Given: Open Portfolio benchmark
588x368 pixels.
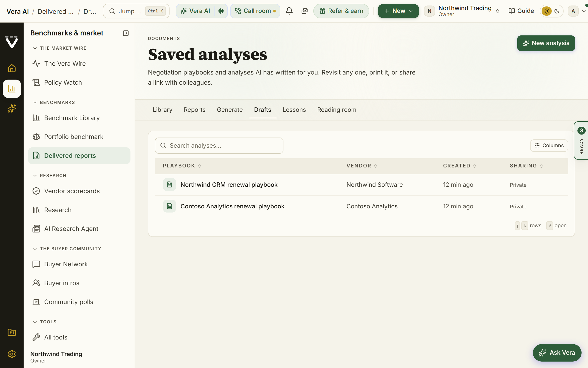Looking at the screenshot, I should (x=79, y=137).
